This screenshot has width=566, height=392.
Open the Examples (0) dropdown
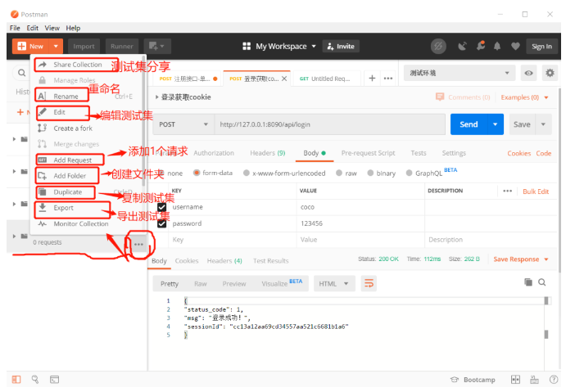524,97
